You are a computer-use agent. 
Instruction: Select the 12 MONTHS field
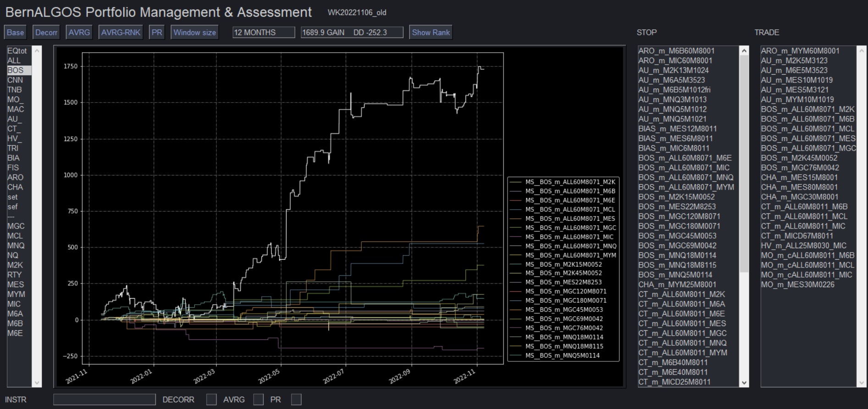click(x=264, y=33)
